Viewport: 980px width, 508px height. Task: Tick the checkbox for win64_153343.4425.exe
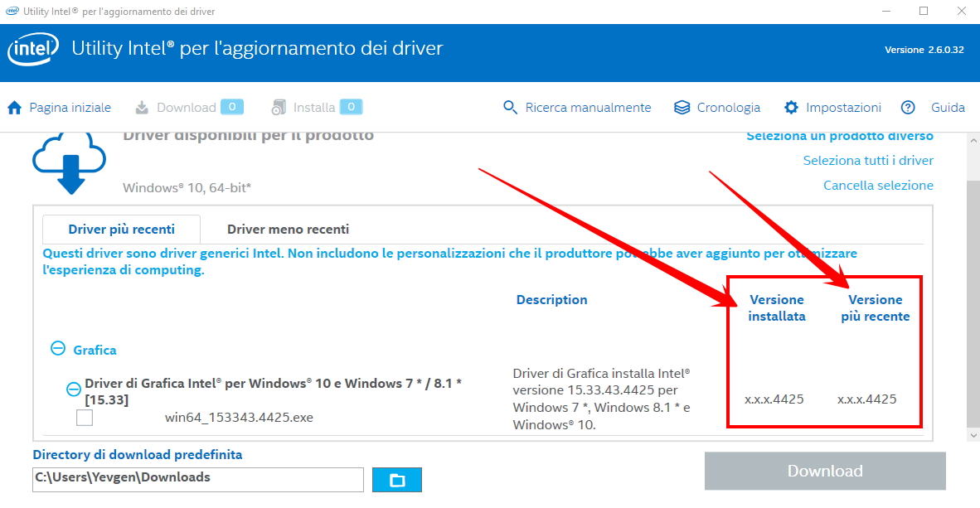[x=85, y=418]
